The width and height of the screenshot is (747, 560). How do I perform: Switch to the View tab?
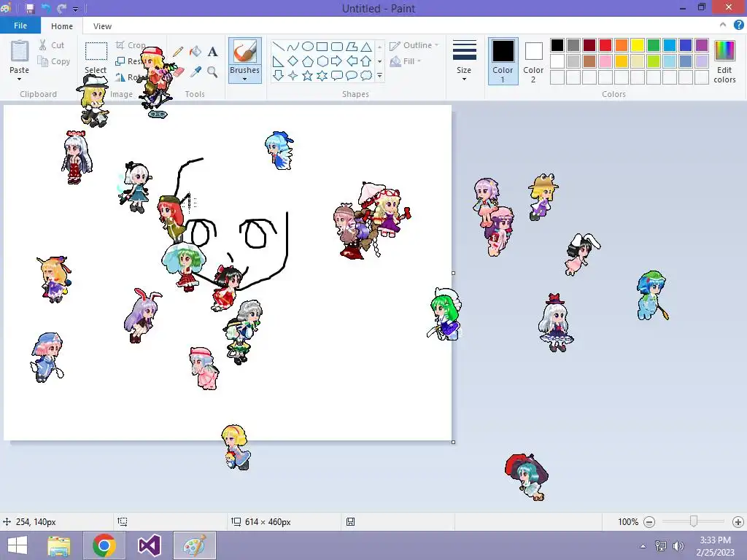click(102, 26)
